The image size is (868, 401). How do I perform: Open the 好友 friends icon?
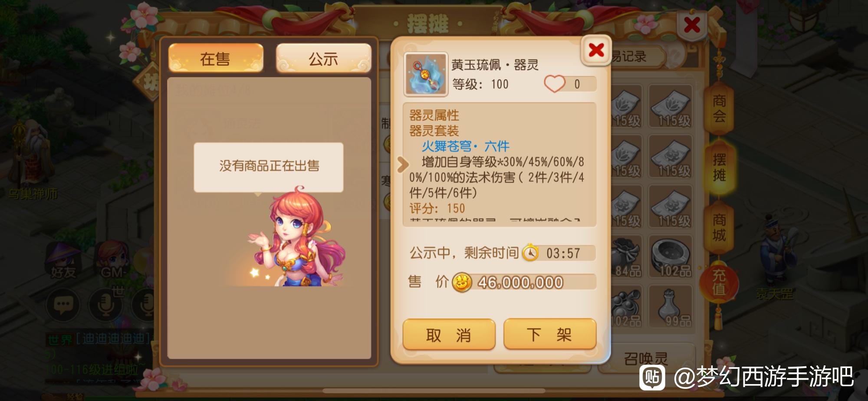coord(63,261)
